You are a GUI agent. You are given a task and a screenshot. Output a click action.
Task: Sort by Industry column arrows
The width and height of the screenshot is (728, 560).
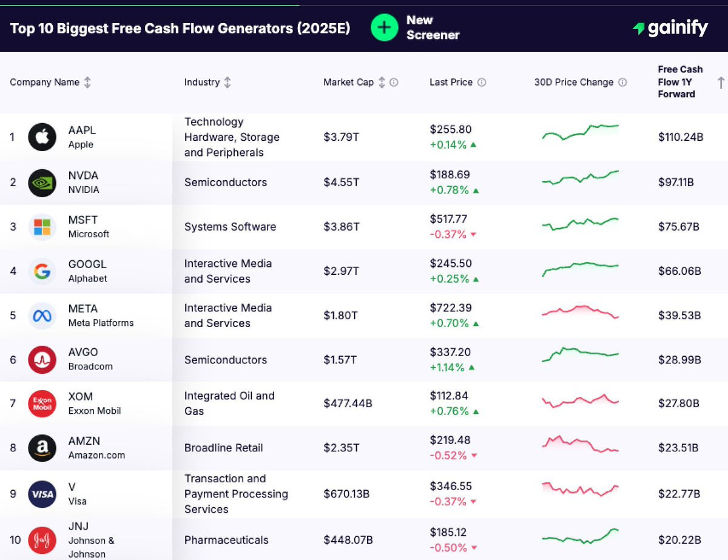pyautogui.click(x=227, y=83)
